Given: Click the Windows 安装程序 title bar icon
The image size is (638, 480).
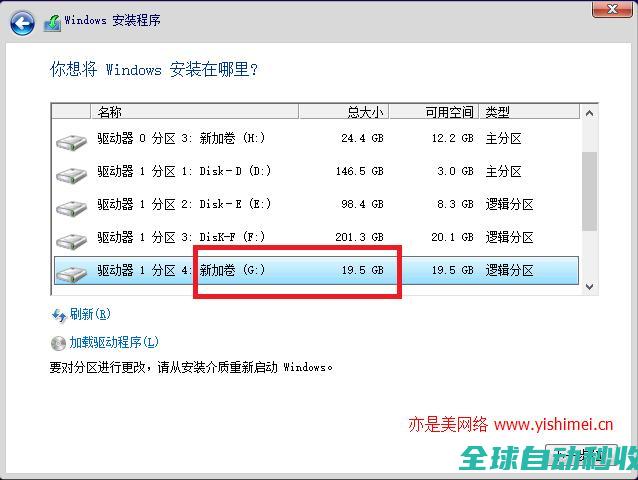Looking at the screenshot, I should pyautogui.click(x=52, y=21).
